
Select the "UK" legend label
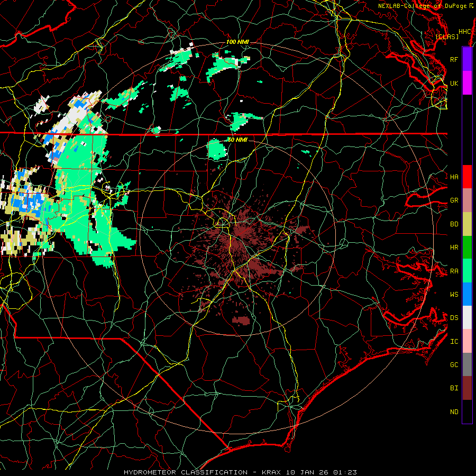click(454, 83)
